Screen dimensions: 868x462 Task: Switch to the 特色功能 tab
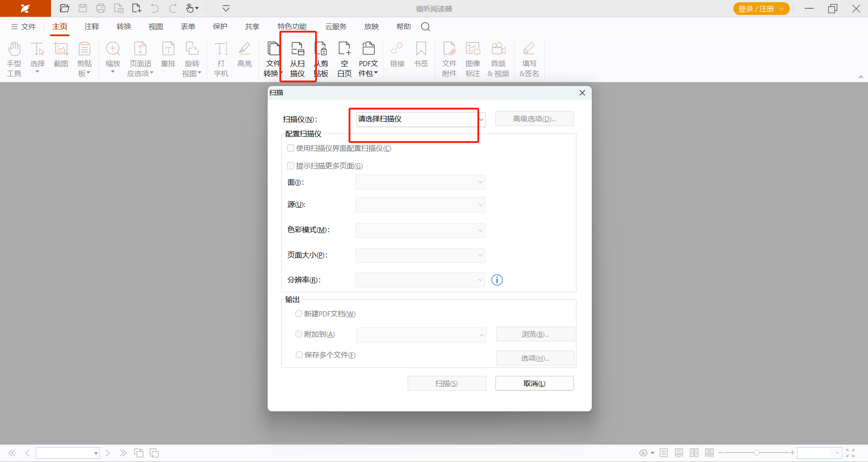tap(292, 27)
